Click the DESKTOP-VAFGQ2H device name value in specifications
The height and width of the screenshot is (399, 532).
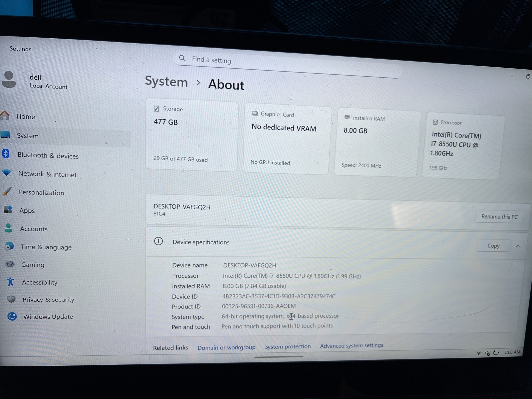coord(250,265)
